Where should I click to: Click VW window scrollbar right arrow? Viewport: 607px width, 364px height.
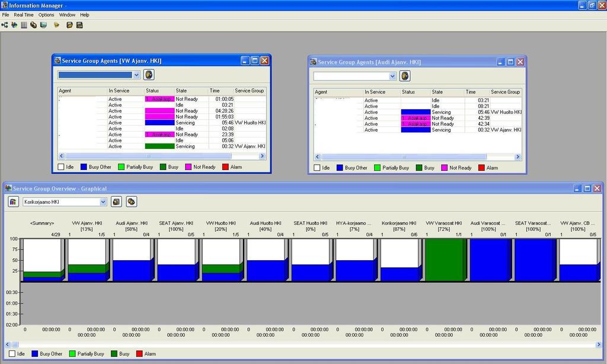[262, 156]
